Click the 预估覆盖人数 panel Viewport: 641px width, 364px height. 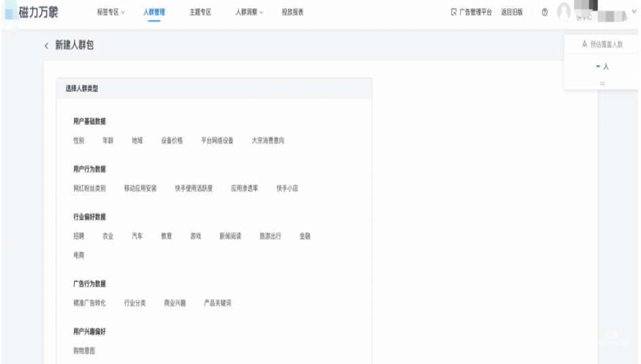tap(602, 45)
